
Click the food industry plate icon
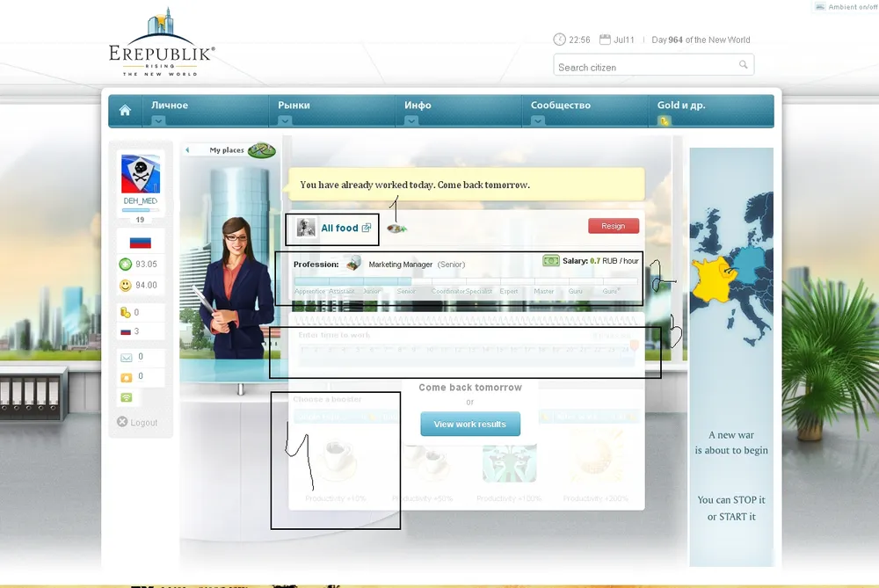point(396,229)
